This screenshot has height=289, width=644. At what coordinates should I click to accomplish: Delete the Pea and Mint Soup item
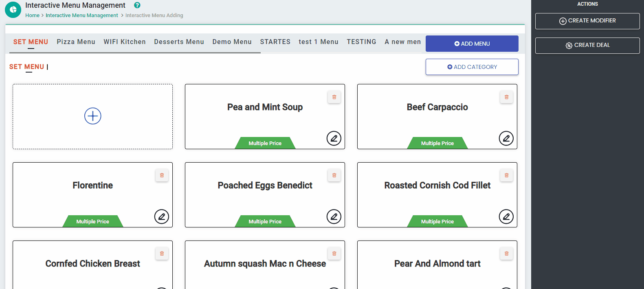click(x=334, y=97)
